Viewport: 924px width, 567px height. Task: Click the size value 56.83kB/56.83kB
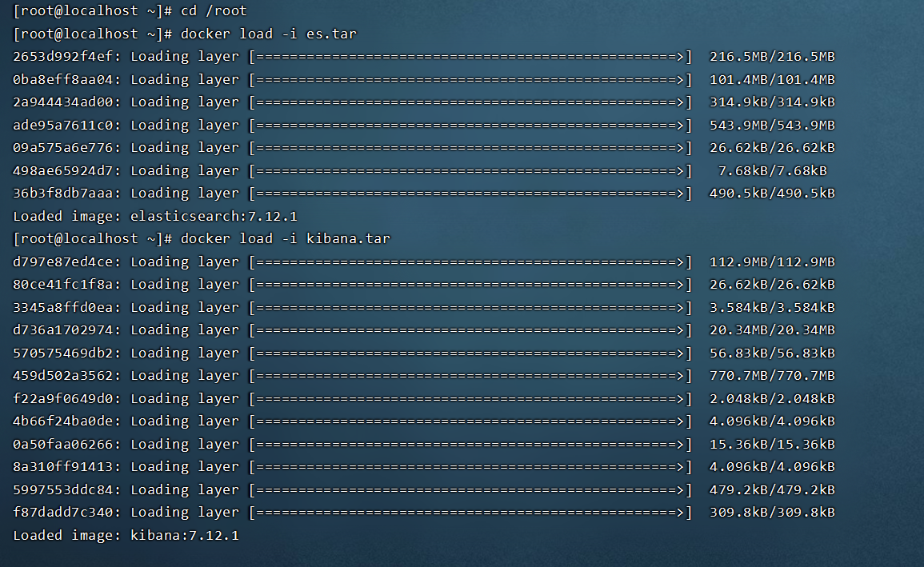772,353
